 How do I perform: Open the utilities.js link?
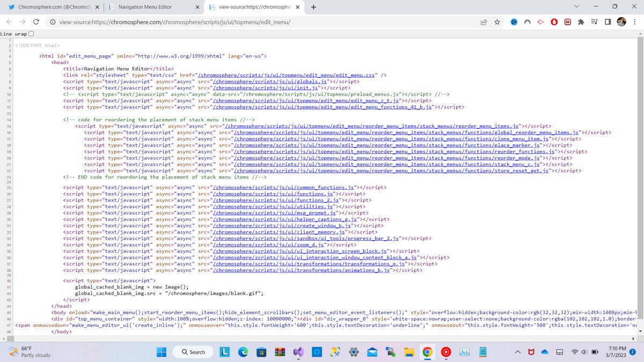(272, 207)
